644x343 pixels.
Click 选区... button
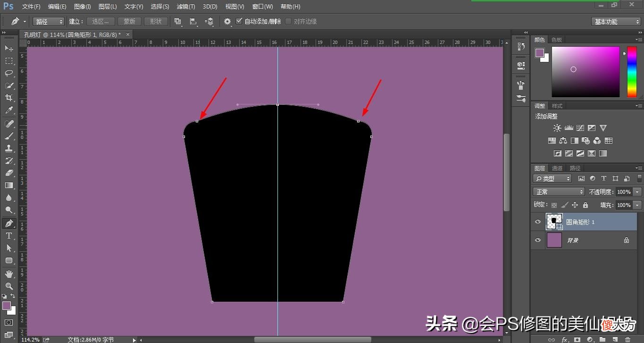[101, 21]
